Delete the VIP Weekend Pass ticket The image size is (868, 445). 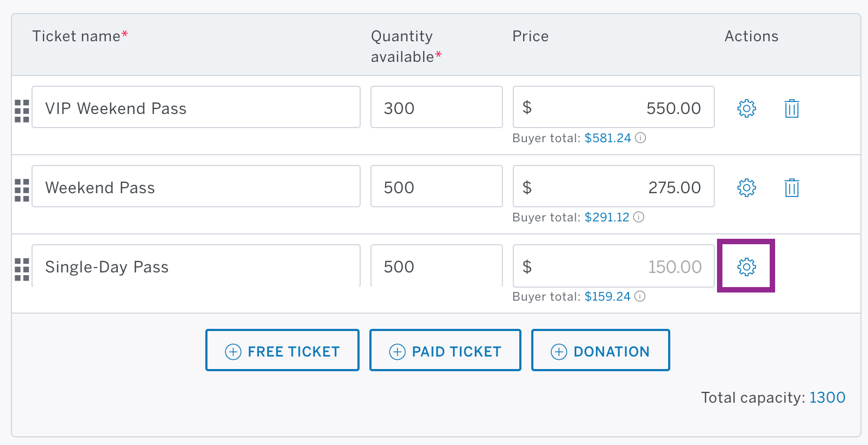tap(792, 109)
